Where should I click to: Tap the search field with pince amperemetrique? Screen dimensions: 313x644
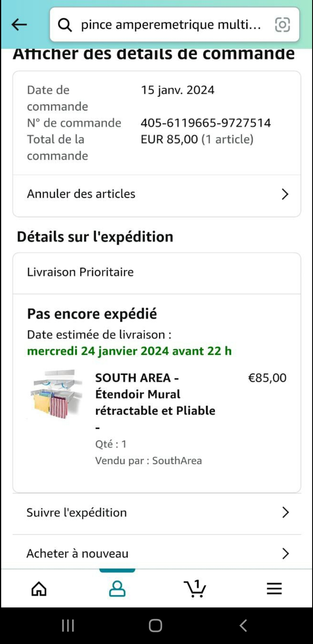[x=171, y=25]
